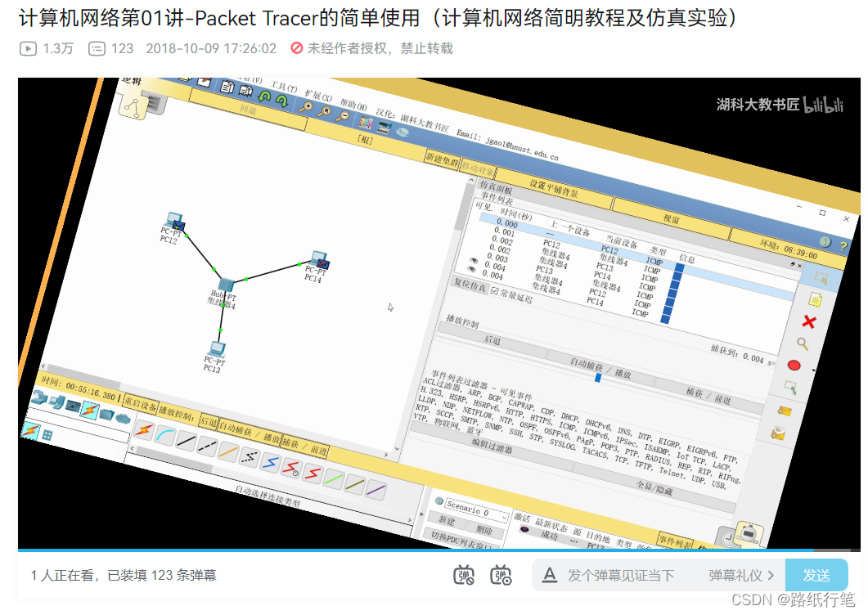Screen dimensions: 868x615
Task: Choose the solid black straight-through cable
Action: pos(186,441)
